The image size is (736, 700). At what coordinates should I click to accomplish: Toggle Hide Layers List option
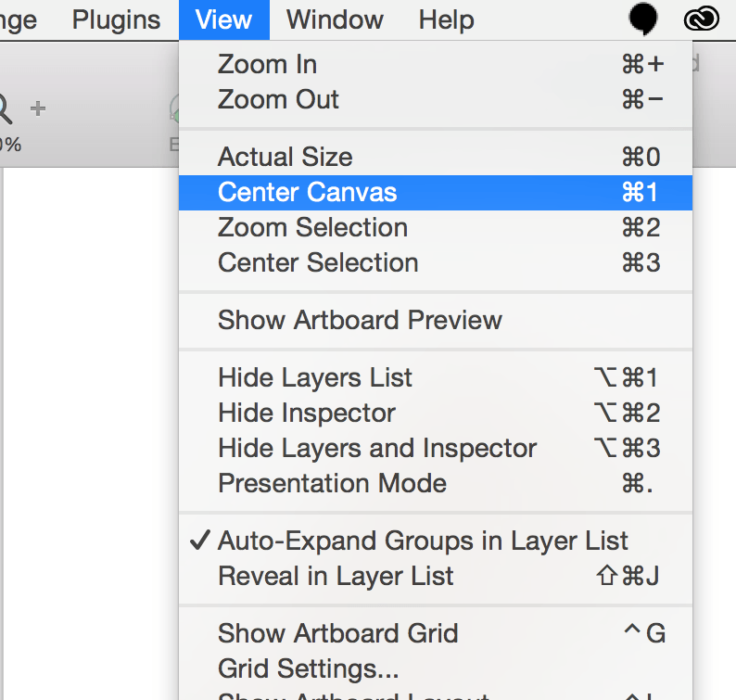[315, 378]
